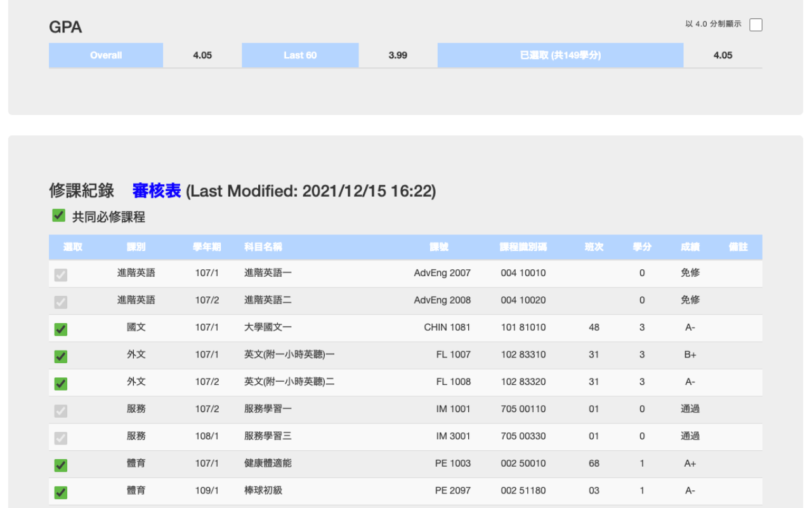Click the B+ grade cell
This screenshot has width=812, height=508.
point(690,354)
